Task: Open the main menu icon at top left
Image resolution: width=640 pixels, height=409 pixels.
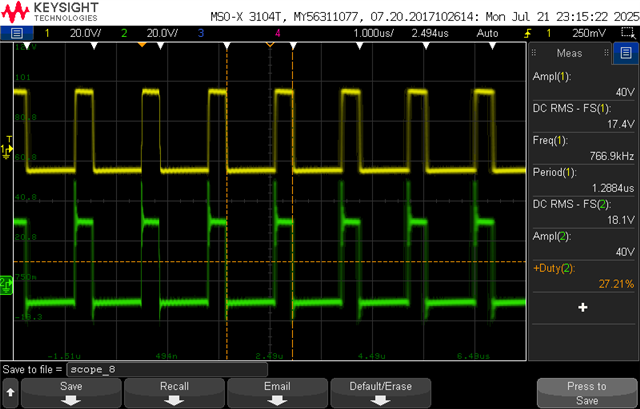Action: pyautogui.click(x=17, y=33)
